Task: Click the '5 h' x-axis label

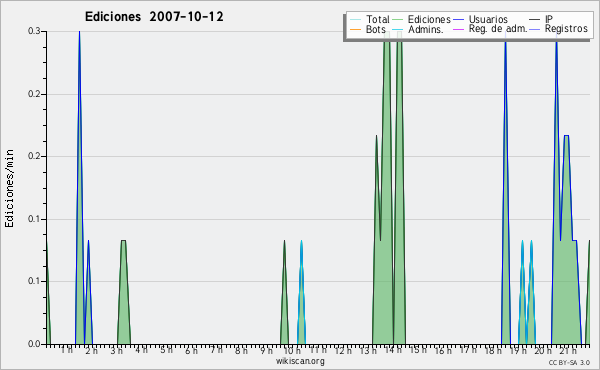Action: (166, 350)
